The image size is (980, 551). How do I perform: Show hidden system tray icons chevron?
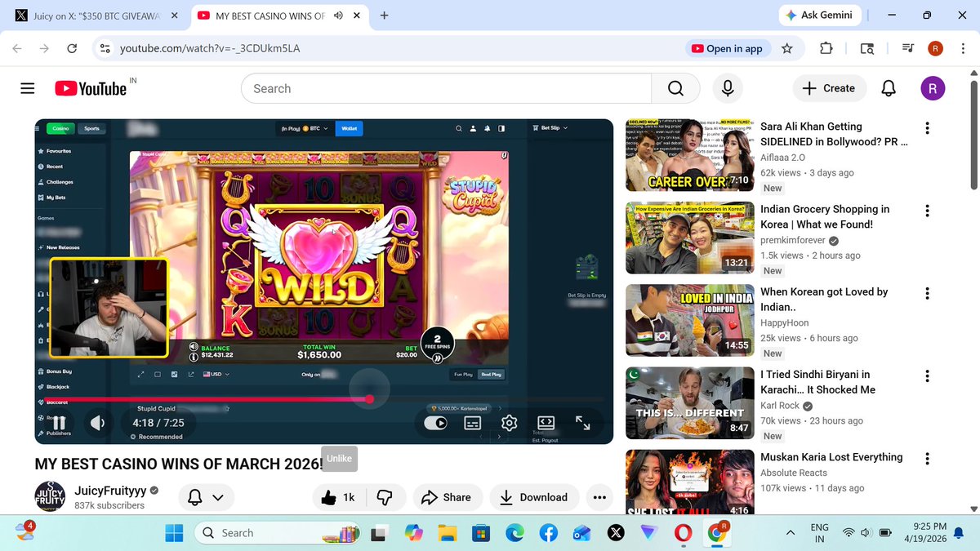(x=791, y=533)
